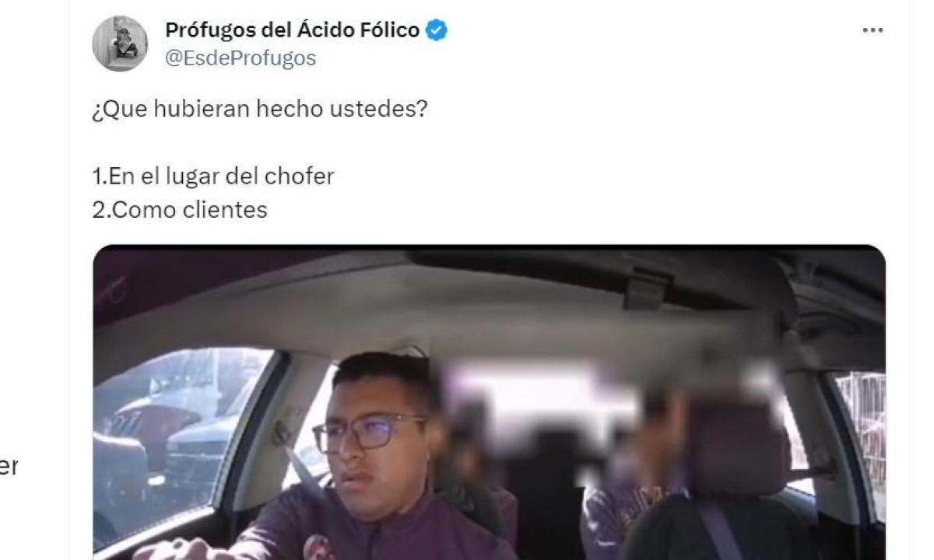
Task: Click the "1.En el lugar del chofer" line
Action: [213, 176]
